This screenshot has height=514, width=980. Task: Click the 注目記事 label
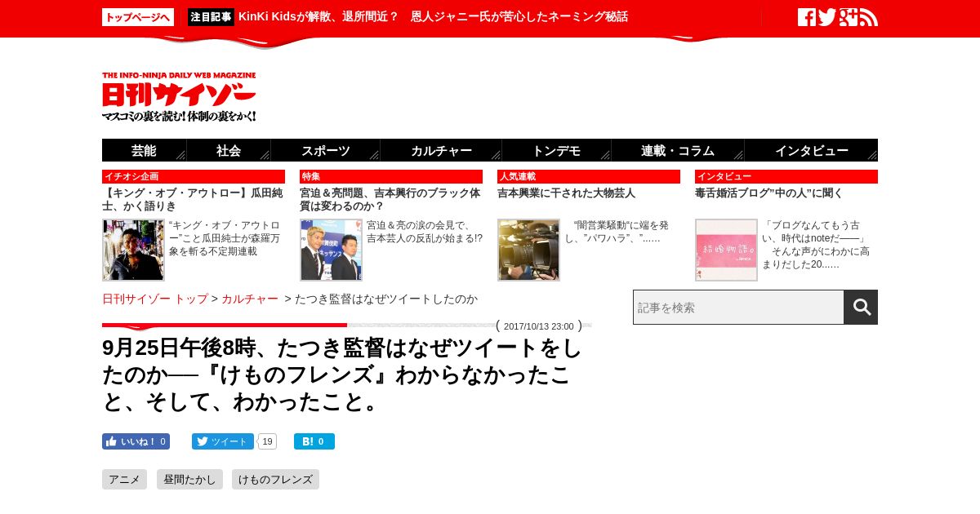(x=211, y=17)
